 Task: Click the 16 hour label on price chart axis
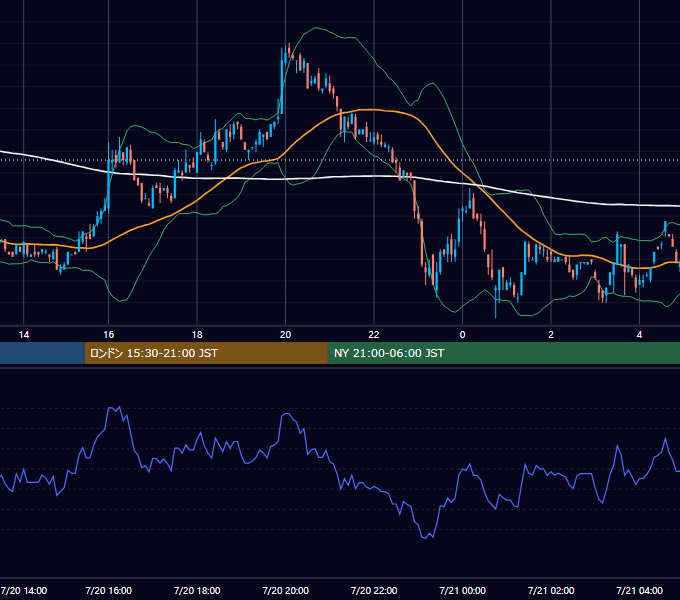pyautogui.click(x=108, y=335)
